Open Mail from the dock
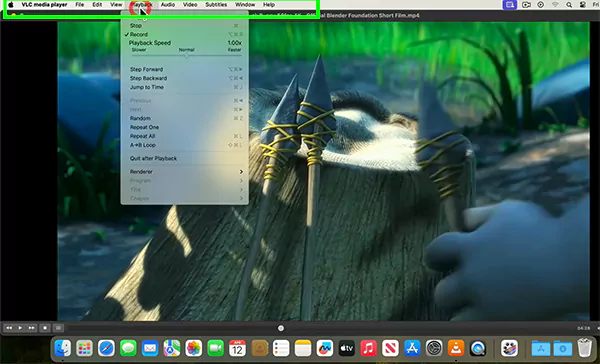This screenshot has width=600, height=364. point(150,348)
